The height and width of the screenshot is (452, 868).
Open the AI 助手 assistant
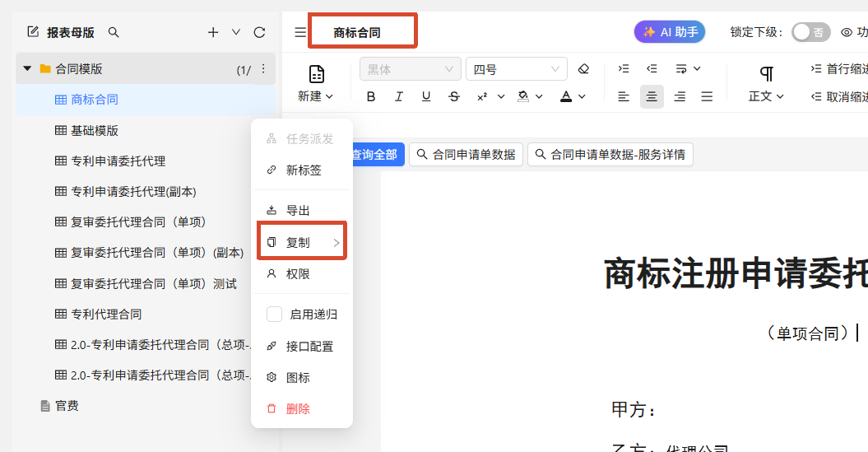coord(670,32)
